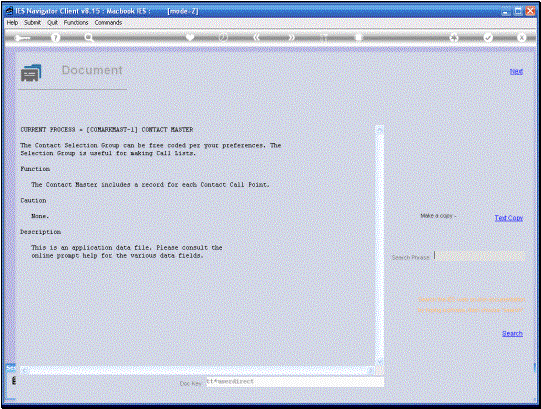Image resolution: width=541 pixels, height=409 pixels.
Task: Click the Text Copy link
Action: click(x=509, y=218)
